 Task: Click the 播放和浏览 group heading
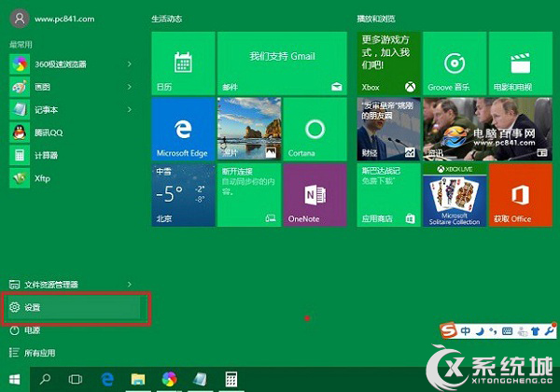click(x=376, y=19)
